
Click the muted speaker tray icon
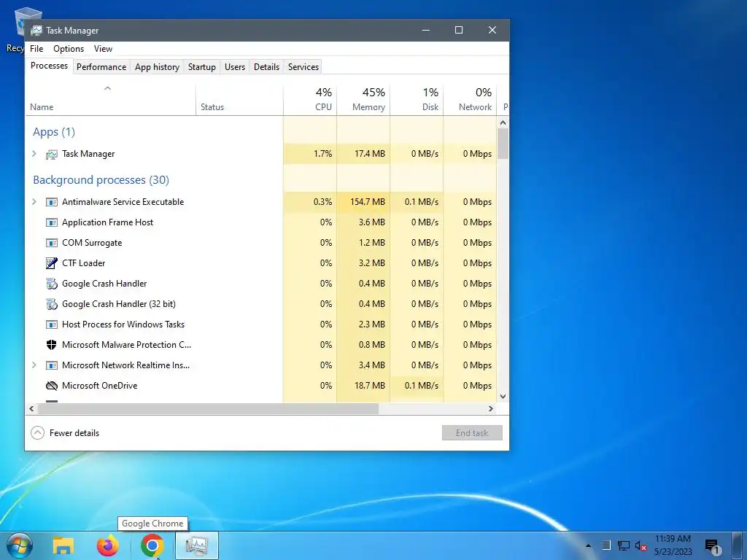point(640,545)
